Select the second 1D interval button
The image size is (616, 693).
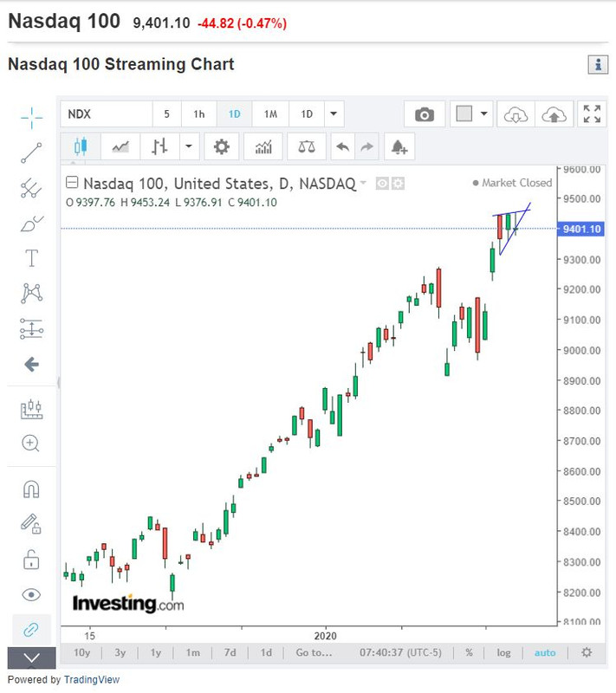pos(307,114)
